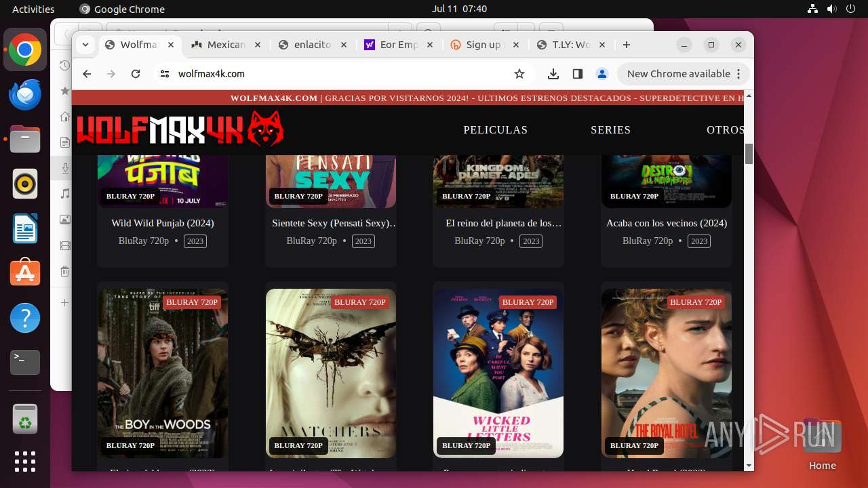
Task: Open site information icon in address bar
Action: 165,74
